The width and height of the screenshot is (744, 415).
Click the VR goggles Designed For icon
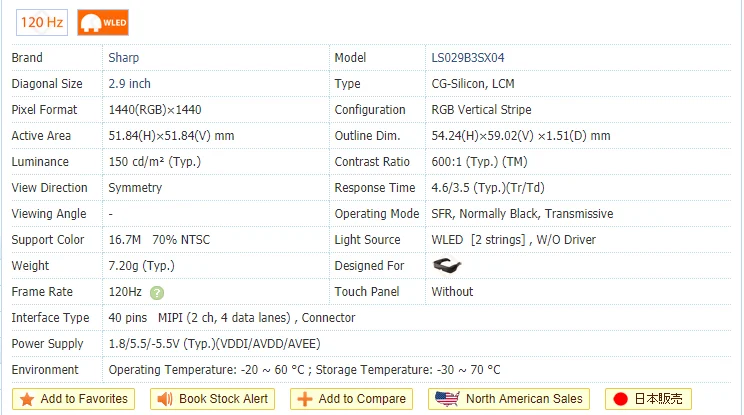click(x=447, y=265)
